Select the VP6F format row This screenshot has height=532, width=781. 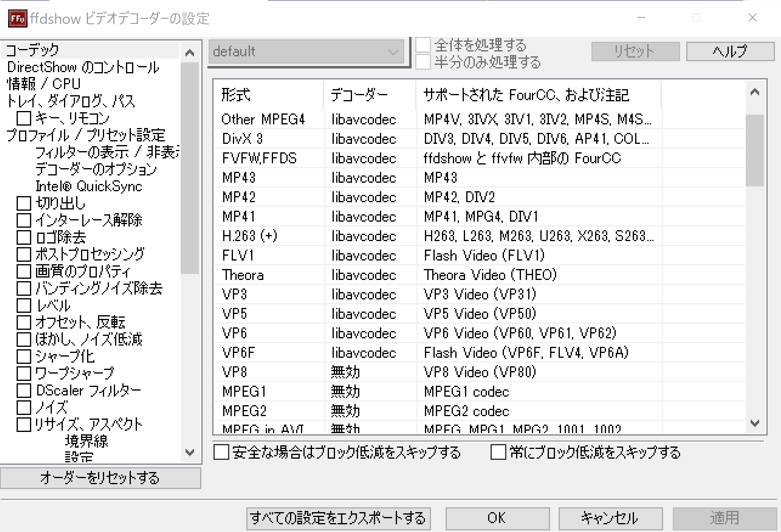tap(479, 353)
